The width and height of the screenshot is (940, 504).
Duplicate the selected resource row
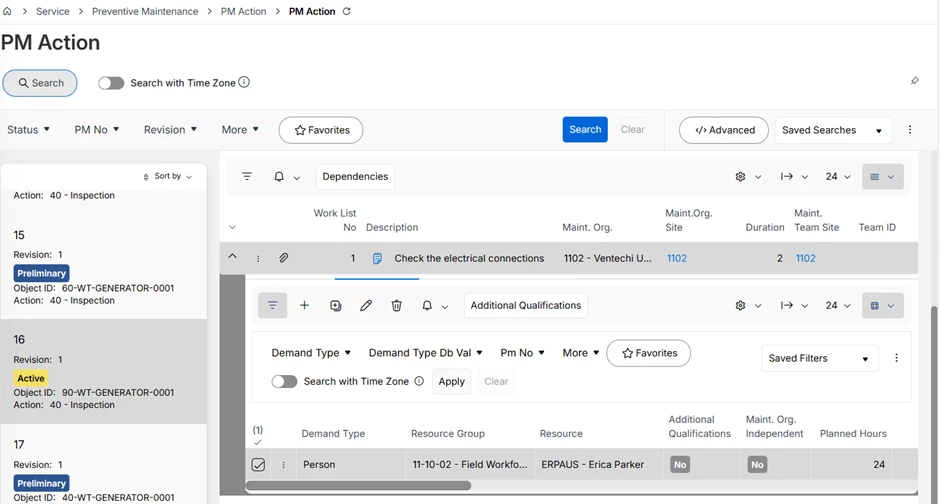click(x=336, y=306)
